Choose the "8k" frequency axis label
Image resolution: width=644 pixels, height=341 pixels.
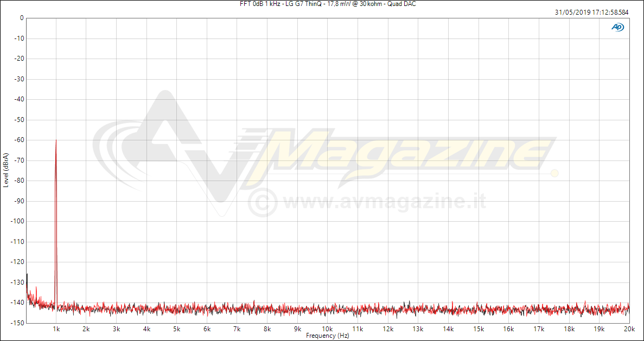267,329
